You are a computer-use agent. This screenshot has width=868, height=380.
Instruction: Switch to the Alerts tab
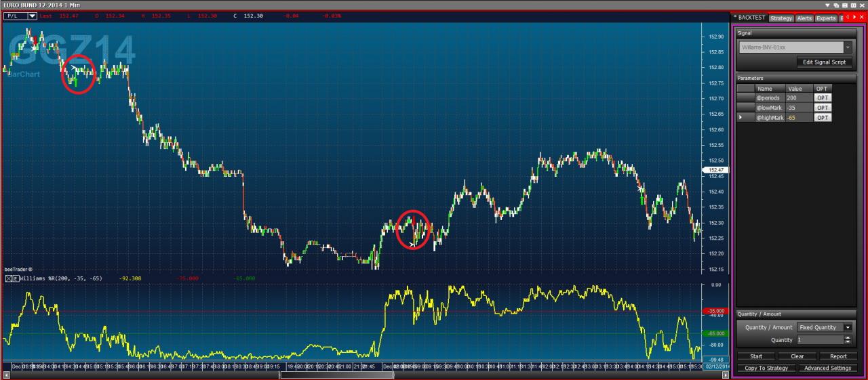tap(804, 18)
